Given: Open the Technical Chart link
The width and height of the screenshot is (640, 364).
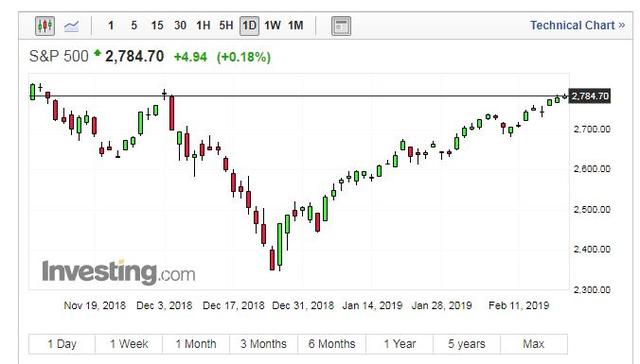Looking at the screenshot, I should (578, 25).
